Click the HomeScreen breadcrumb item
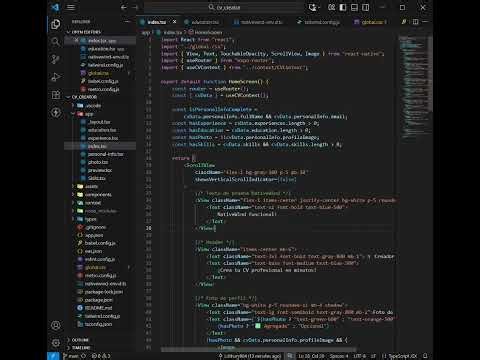The height and width of the screenshot is (360, 480). pyautogui.click(x=205, y=32)
